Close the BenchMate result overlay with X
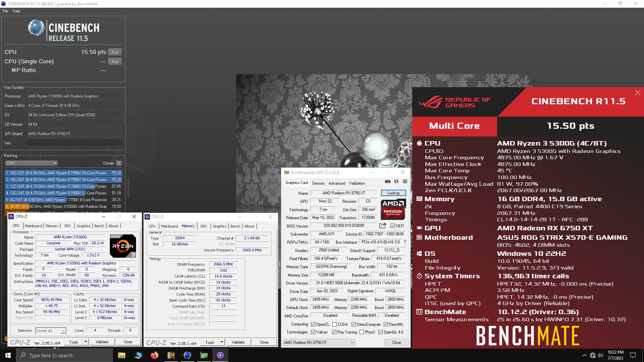 (x=638, y=93)
